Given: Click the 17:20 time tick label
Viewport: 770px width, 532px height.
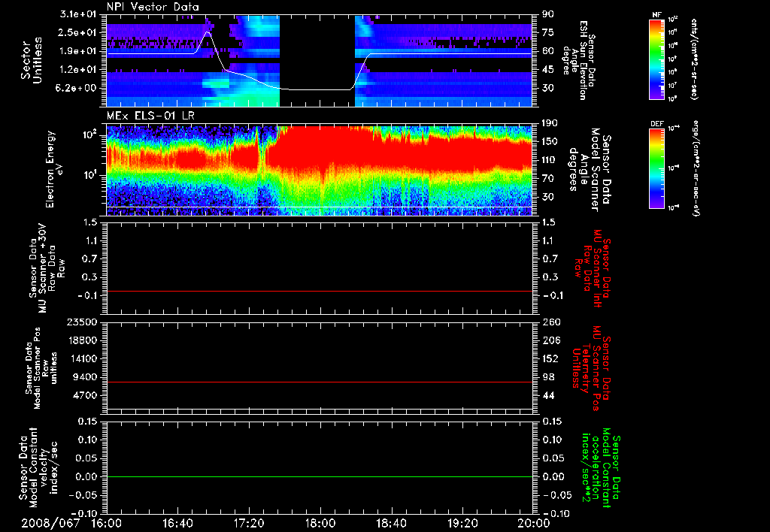Looking at the screenshot, I should point(249,524).
